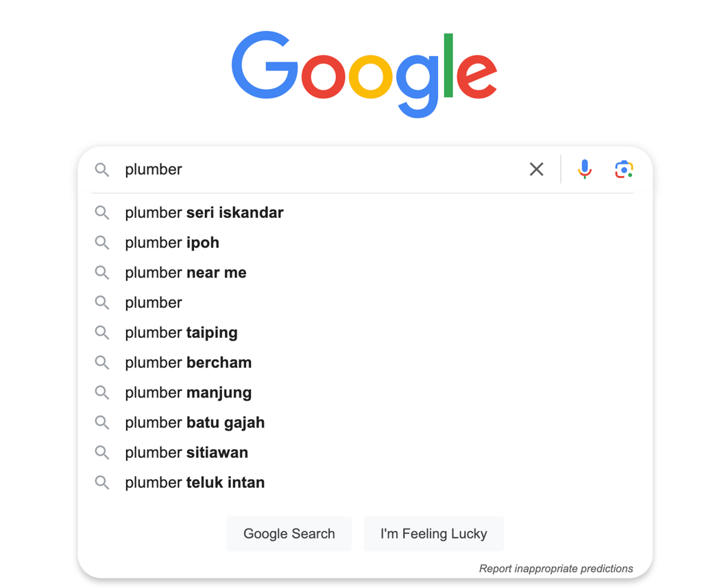The width and height of the screenshot is (702, 588).
Task: Click magnifier icon beside 'plumber seri iskandar'
Action: tap(102, 213)
